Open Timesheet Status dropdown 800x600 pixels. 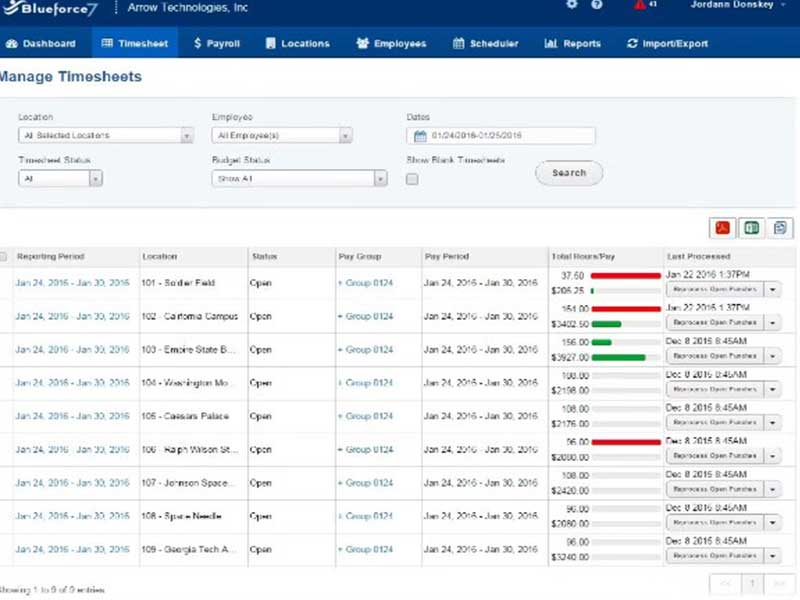60,179
